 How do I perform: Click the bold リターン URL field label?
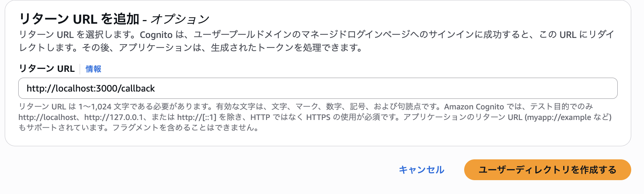tap(47, 69)
